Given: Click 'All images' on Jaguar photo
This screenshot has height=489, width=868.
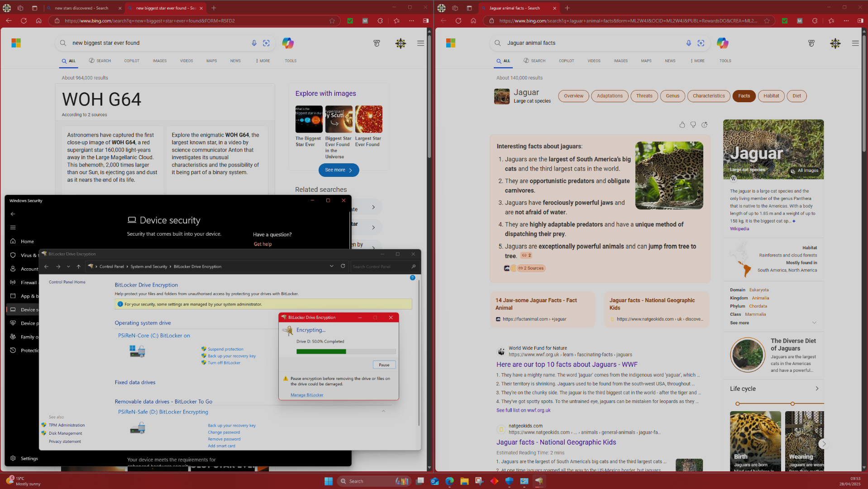Looking at the screenshot, I should pyautogui.click(x=804, y=171).
